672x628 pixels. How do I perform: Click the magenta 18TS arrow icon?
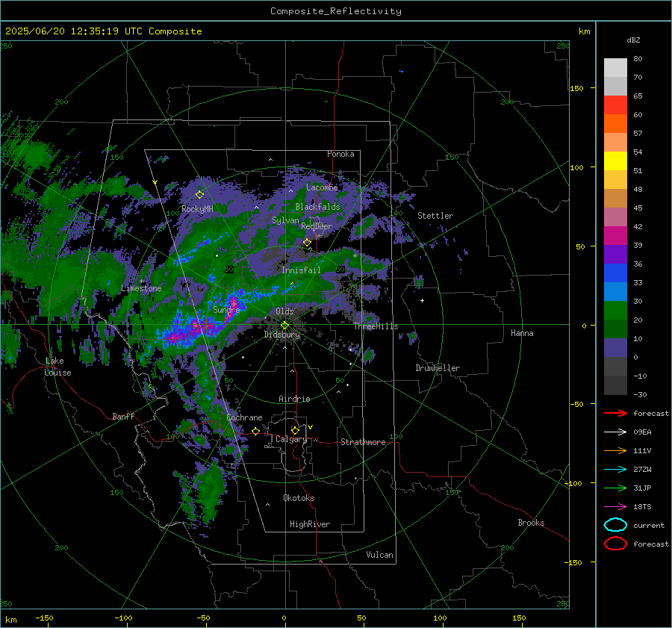pyautogui.click(x=615, y=506)
